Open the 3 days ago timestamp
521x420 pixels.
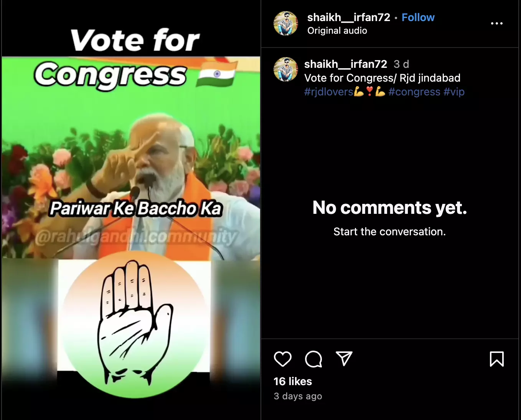298,396
